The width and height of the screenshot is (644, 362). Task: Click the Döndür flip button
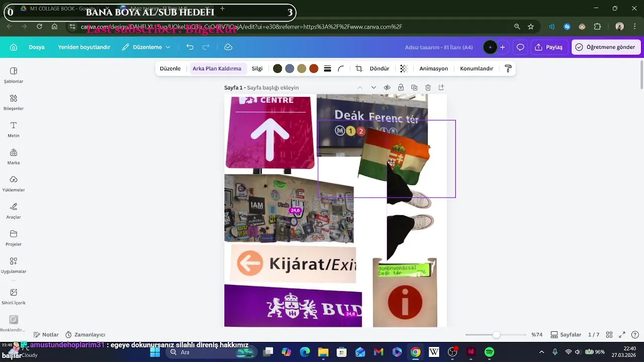pyautogui.click(x=379, y=68)
